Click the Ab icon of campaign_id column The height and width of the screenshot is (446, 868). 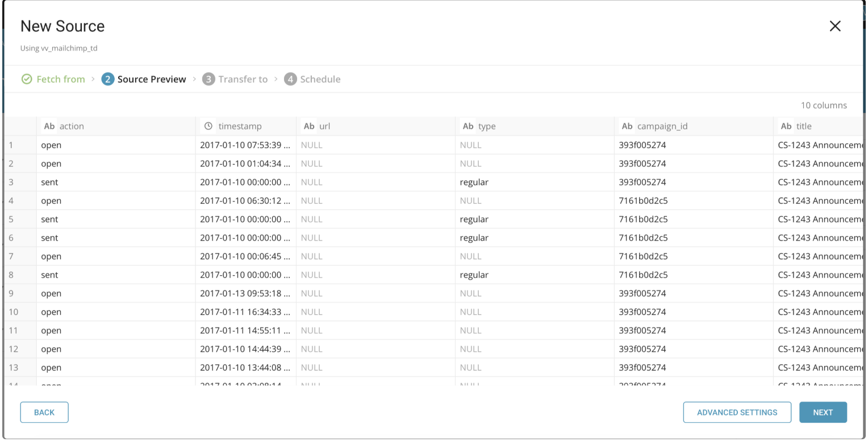click(627, 126)
